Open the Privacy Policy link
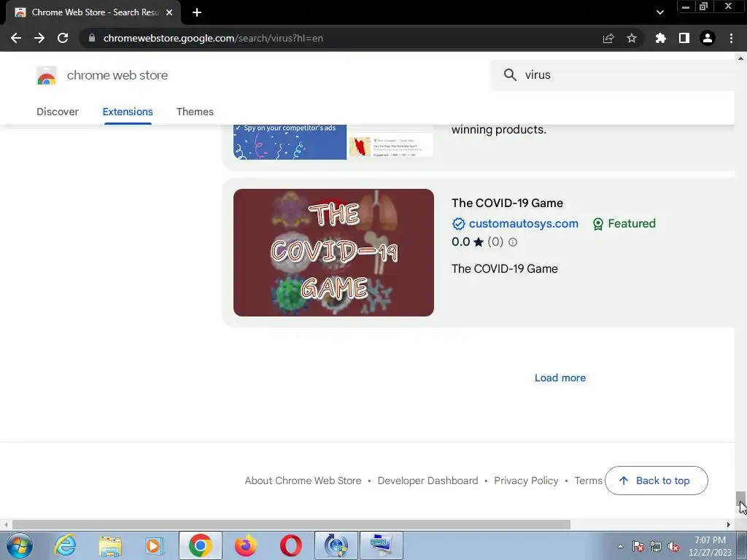Image resolution: width=747 pixels, height=560 pixels. point(526,481)
